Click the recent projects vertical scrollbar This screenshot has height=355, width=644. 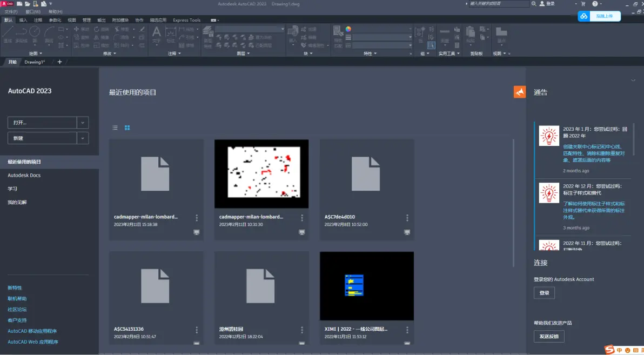[x=513, y=203]
